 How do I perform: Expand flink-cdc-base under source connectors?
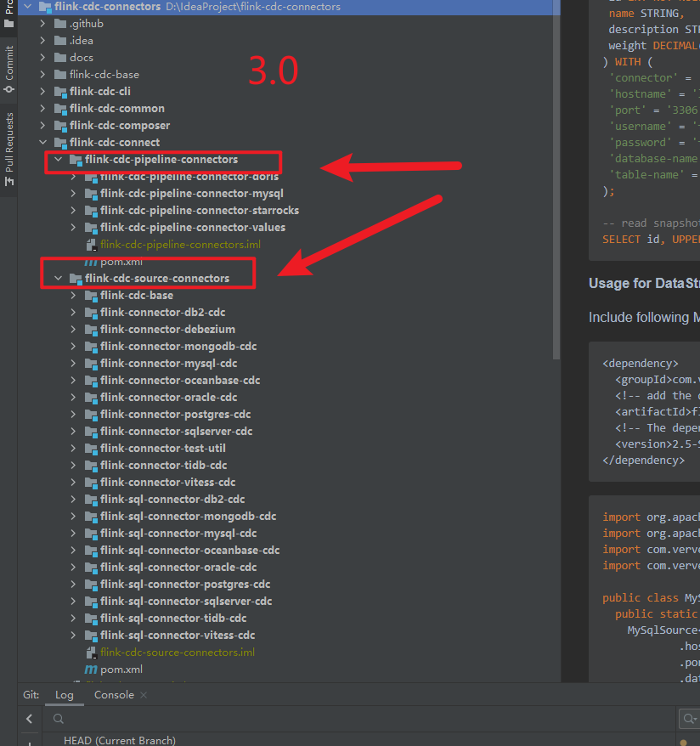[73, 295]
